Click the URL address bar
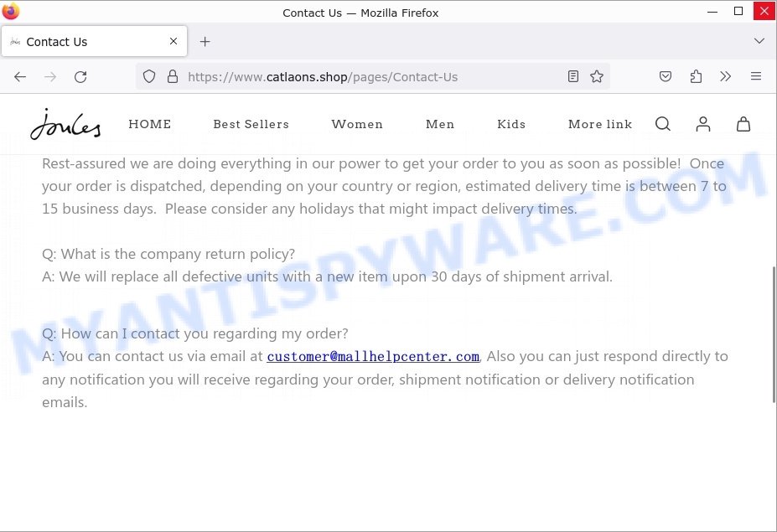This screenshot has height=532, width=777. 374,77
